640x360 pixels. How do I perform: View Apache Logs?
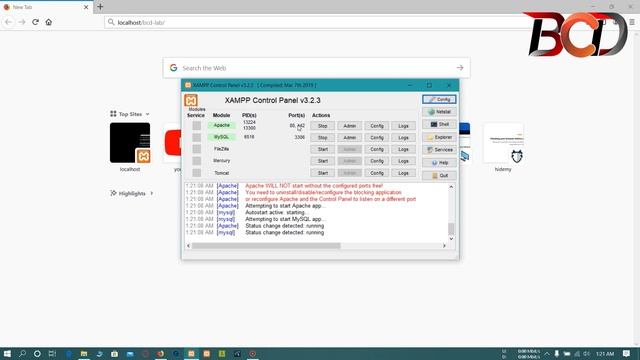[403, 126]
